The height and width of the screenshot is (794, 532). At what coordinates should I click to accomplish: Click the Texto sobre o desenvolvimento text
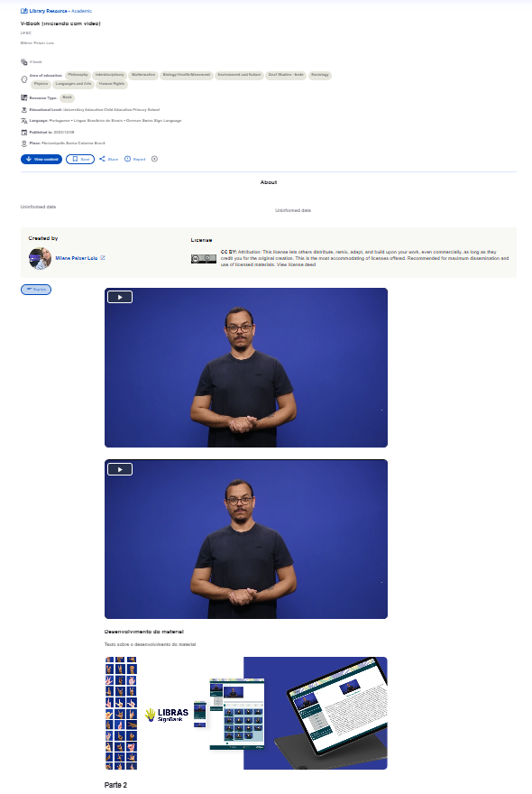[x=150, y=644]
